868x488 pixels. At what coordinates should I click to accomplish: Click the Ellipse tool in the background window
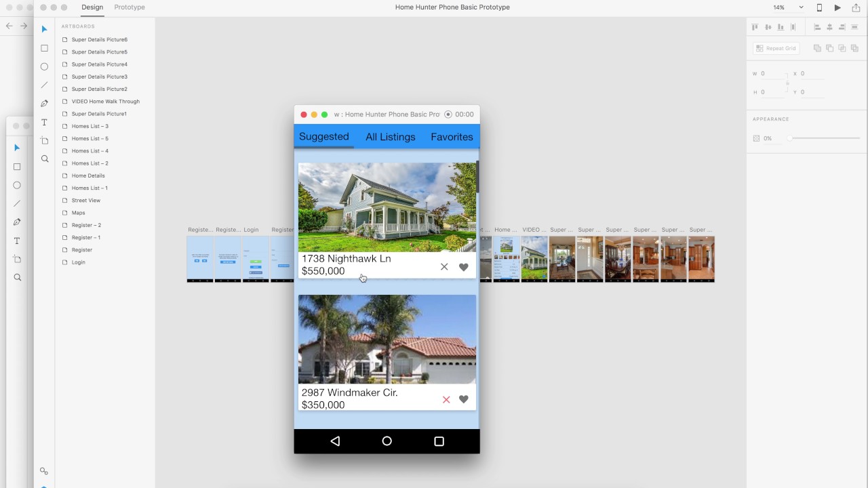click(17, 185)
